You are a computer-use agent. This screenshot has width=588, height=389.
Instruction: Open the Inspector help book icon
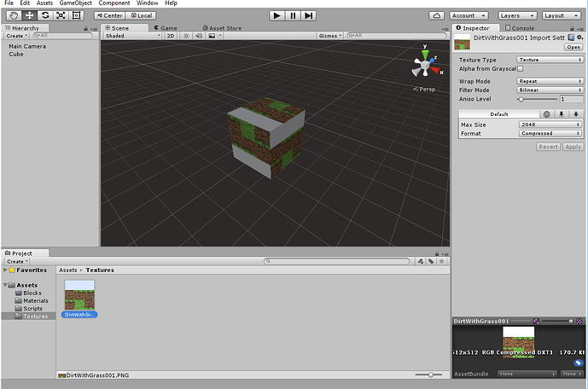pyautogui.click(x=571, y=38)
